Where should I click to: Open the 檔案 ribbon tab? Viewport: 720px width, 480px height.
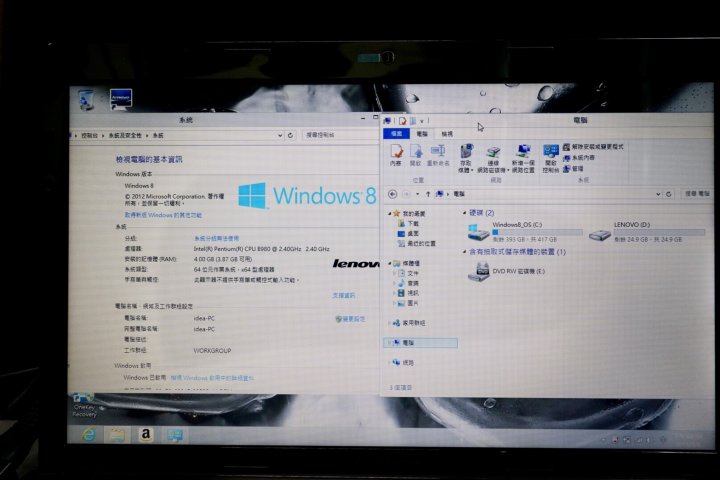pyautogui.click(x=396, y=134)
